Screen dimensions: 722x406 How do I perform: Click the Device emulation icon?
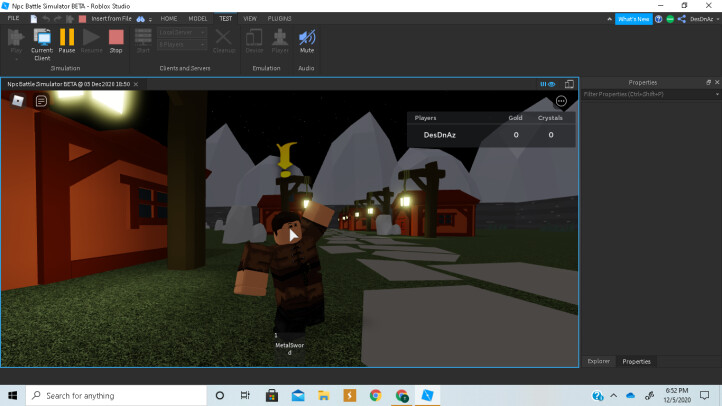pos(254,37)
